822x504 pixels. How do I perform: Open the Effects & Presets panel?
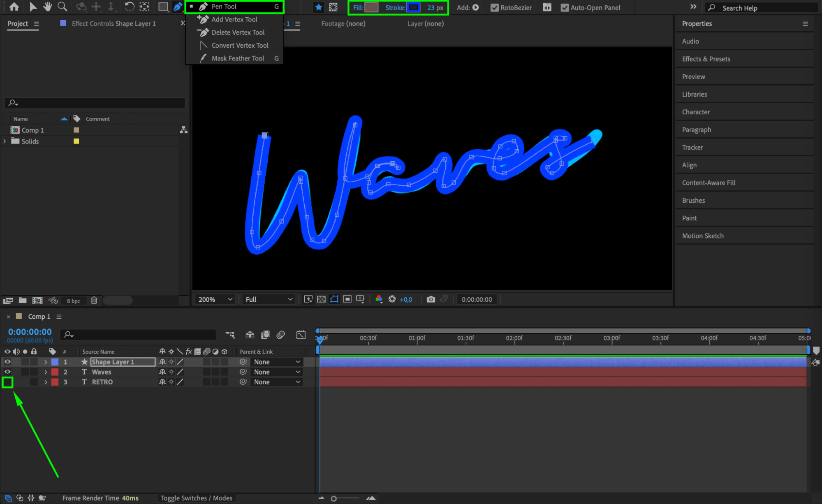pos(706,59)
